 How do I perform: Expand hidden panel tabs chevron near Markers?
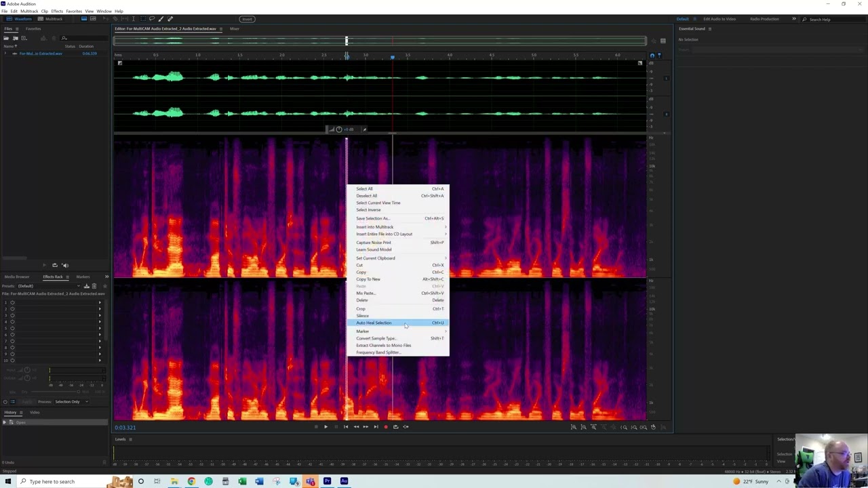106,277
